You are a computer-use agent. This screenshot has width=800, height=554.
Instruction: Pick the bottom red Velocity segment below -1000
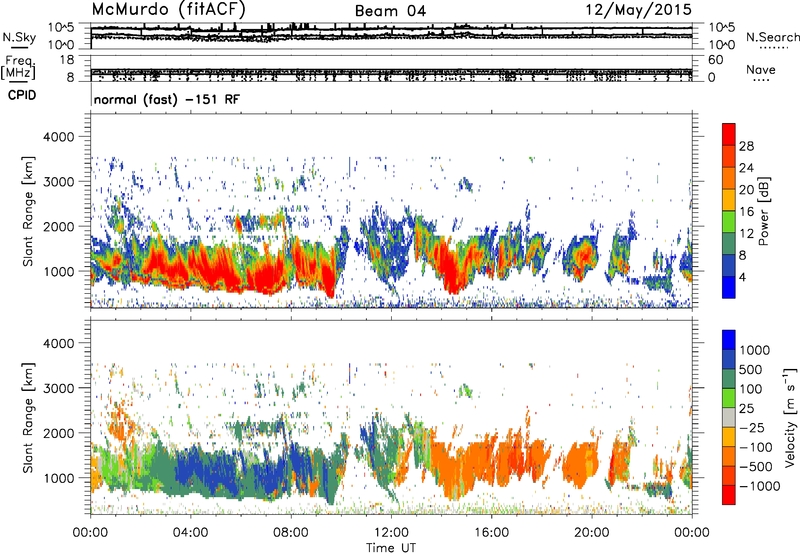(729, 495)
